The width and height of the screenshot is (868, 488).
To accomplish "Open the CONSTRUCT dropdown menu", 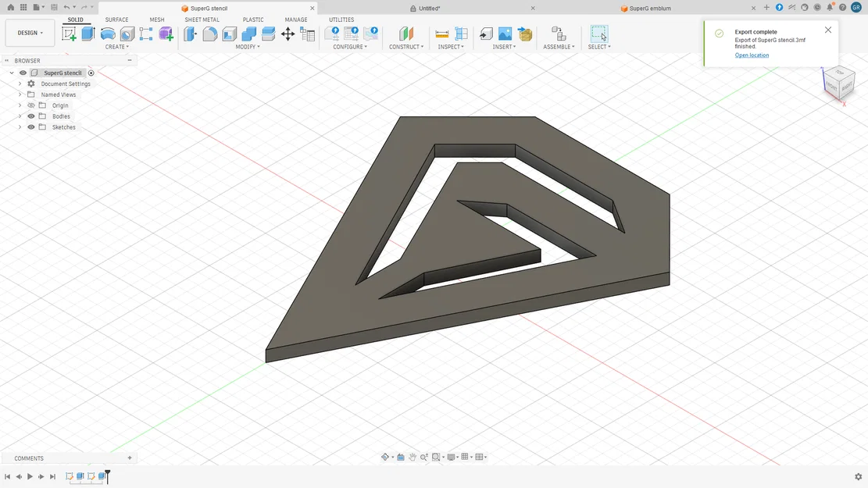I will [x=406, y=47].
